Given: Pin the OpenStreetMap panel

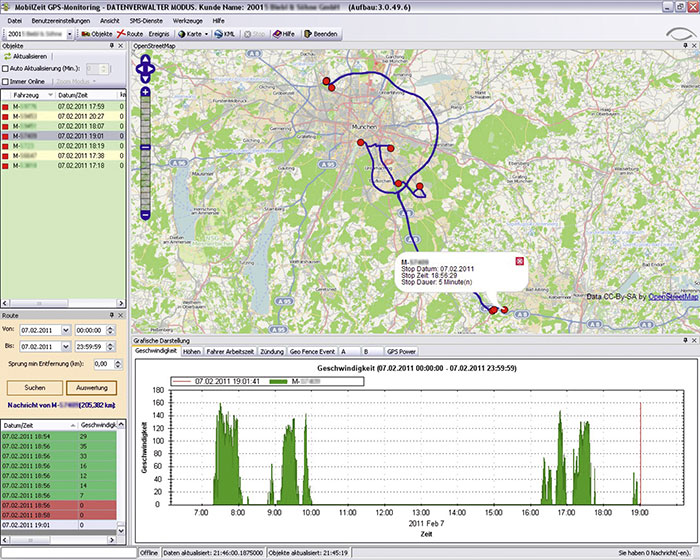Looking at the screenshot, I should click(685, 46).
